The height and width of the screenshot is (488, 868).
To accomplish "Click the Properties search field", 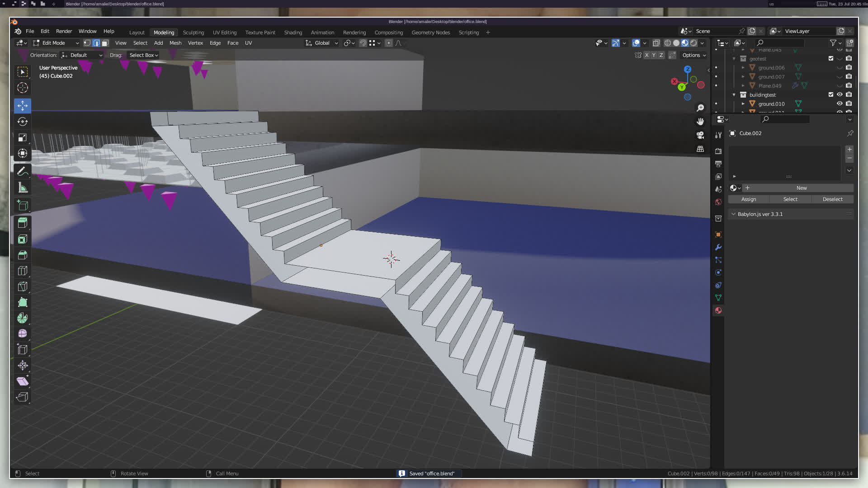I will [785, 119].
